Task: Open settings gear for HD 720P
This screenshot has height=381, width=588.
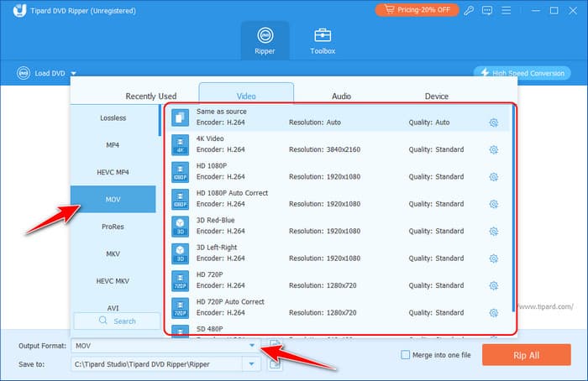Action: tap(494, 285)
